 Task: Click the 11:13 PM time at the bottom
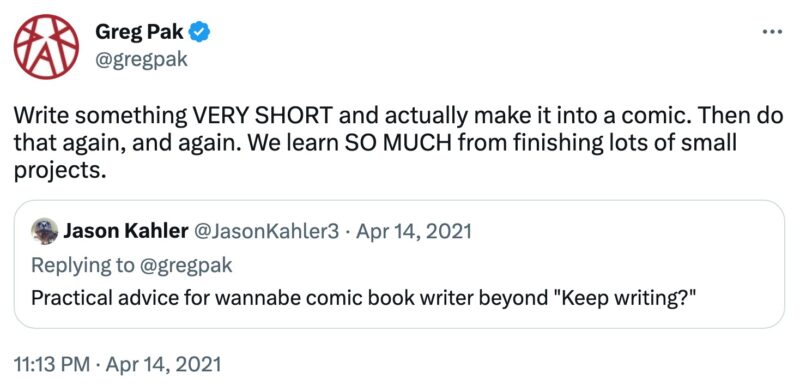(x=51, y=364)
